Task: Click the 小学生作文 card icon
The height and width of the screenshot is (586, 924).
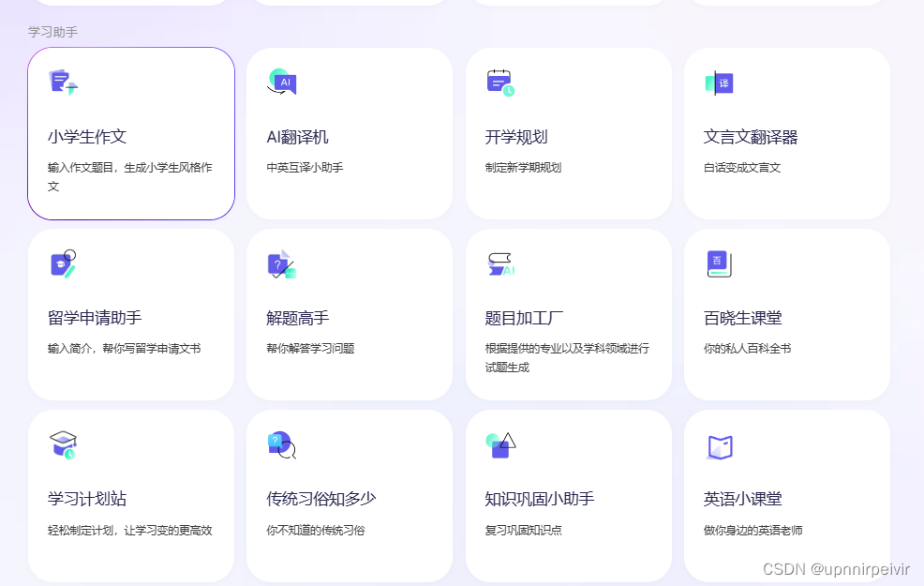Action: (63, 83)
